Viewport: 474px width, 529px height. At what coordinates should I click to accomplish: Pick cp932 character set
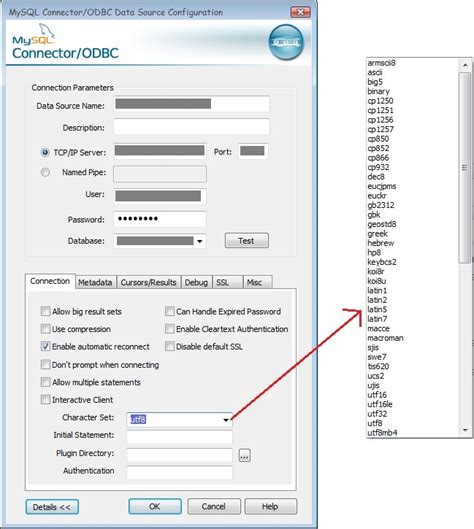[x=378, y=167]
